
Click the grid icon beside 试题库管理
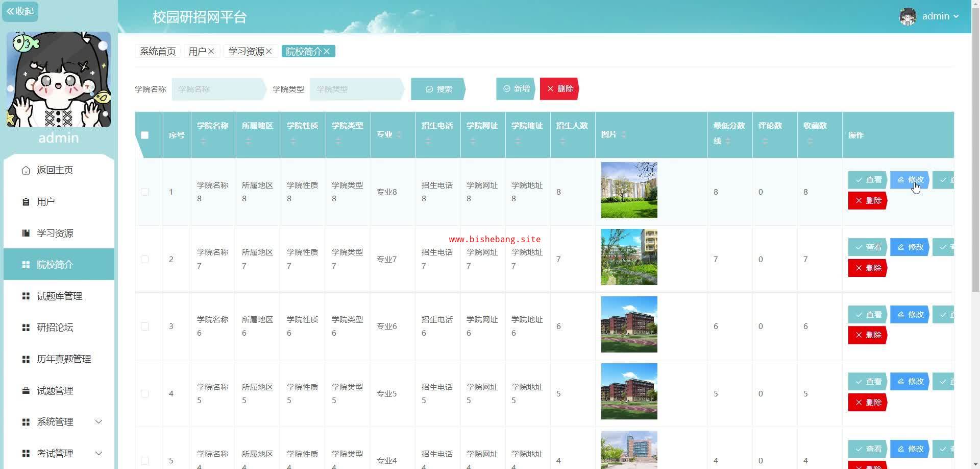click(x=26, y=296)
